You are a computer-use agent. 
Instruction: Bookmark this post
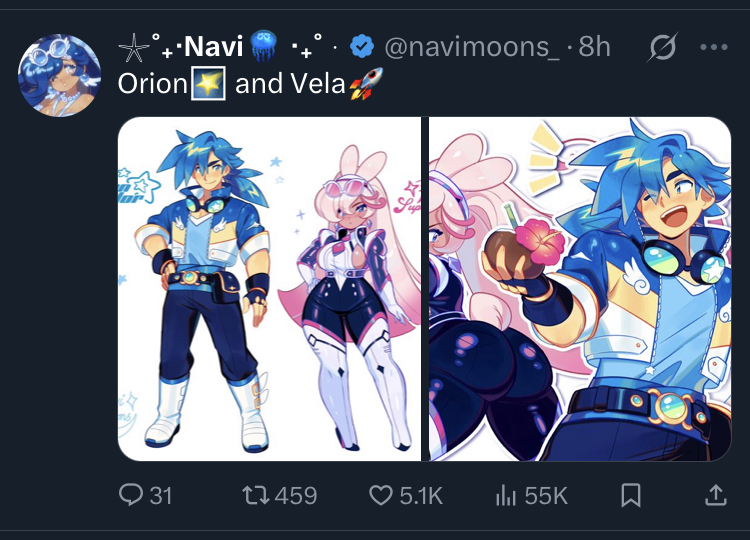point(630,495)
